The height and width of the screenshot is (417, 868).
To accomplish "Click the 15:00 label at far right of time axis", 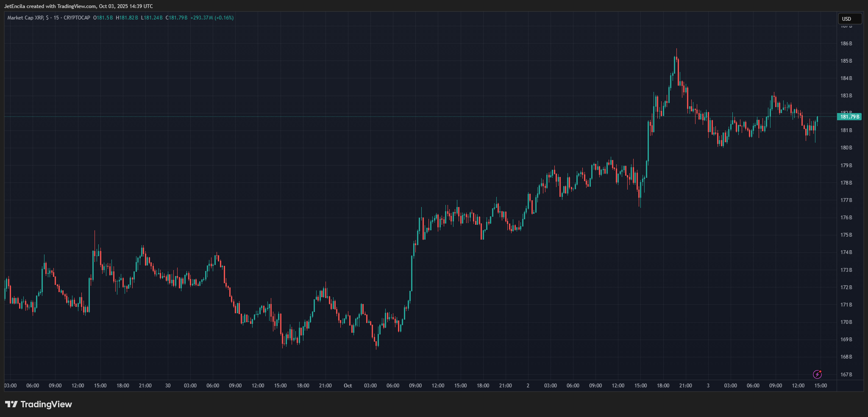I will click(x=821, y=386).
